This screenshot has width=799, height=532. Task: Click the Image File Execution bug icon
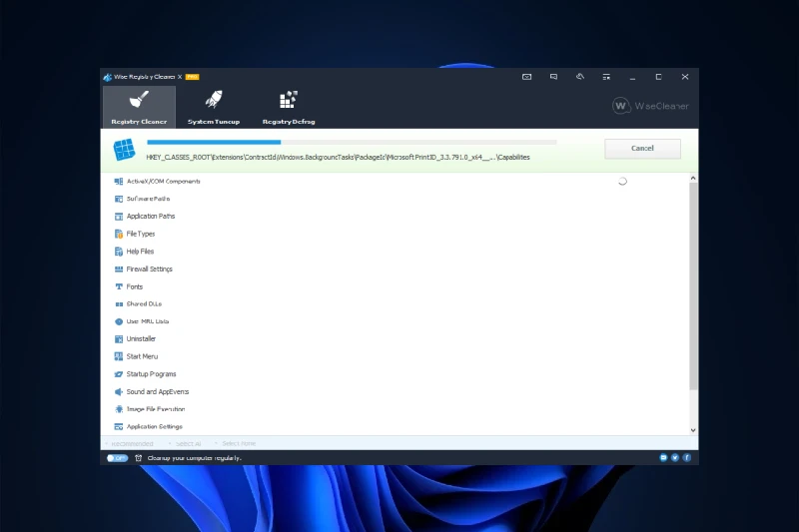pyautogui.click(x=119, y=409)
